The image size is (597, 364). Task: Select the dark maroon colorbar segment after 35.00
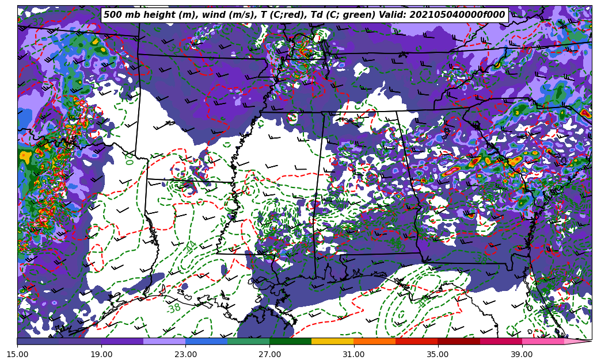(459, 341)
